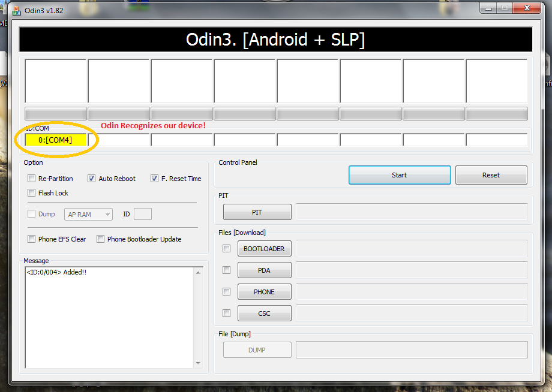
Task: Tick the checkbox beside CSC
Action: pos(227,313)
